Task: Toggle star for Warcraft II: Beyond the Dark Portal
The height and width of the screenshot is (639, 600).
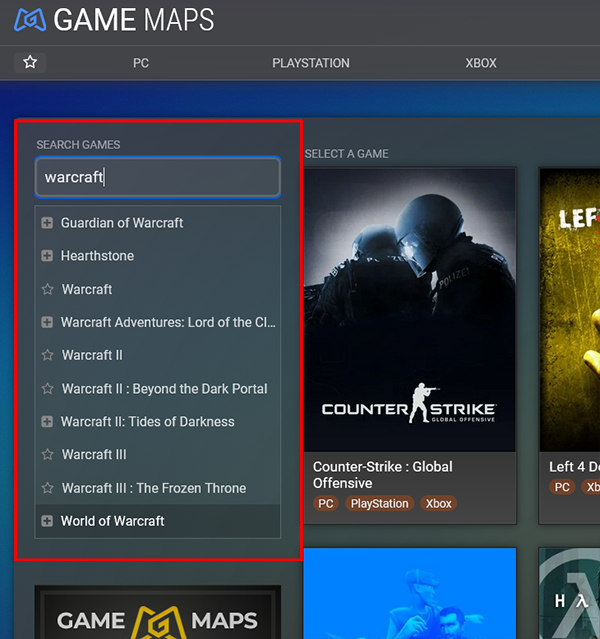Action: 47,388
